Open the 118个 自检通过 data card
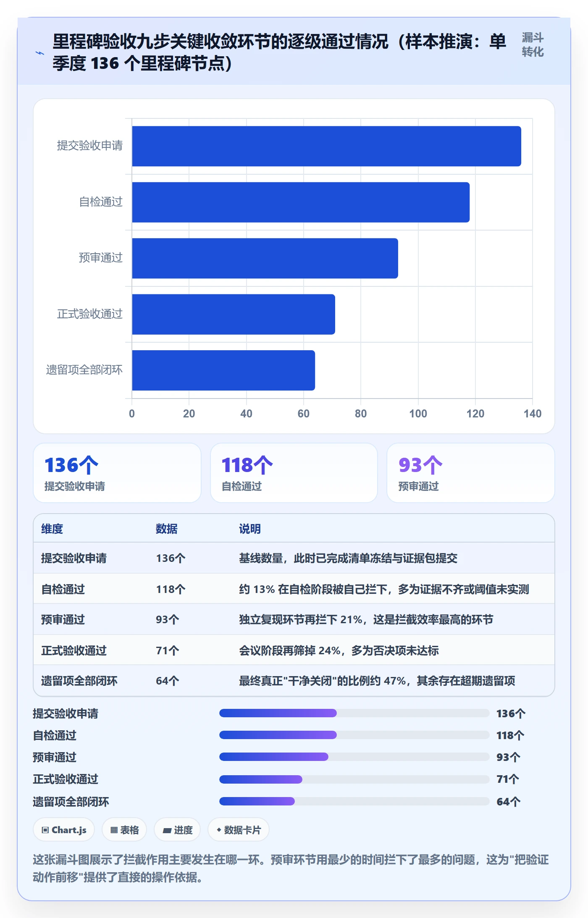 tap(294, 473)
